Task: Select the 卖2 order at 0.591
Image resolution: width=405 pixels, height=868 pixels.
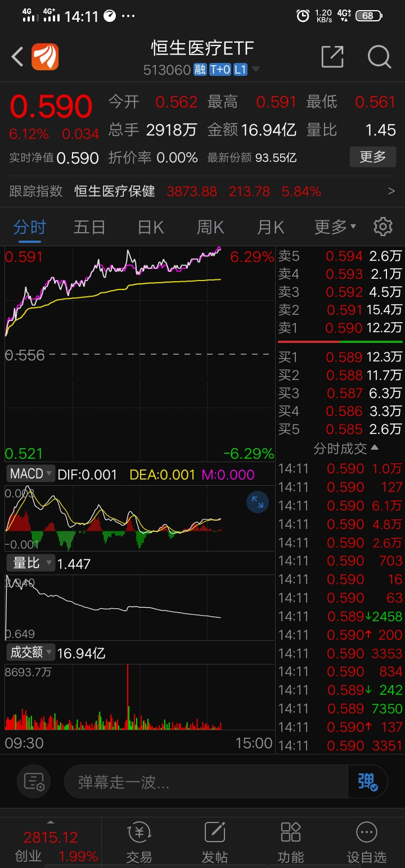Action: [x=340, y=310]
